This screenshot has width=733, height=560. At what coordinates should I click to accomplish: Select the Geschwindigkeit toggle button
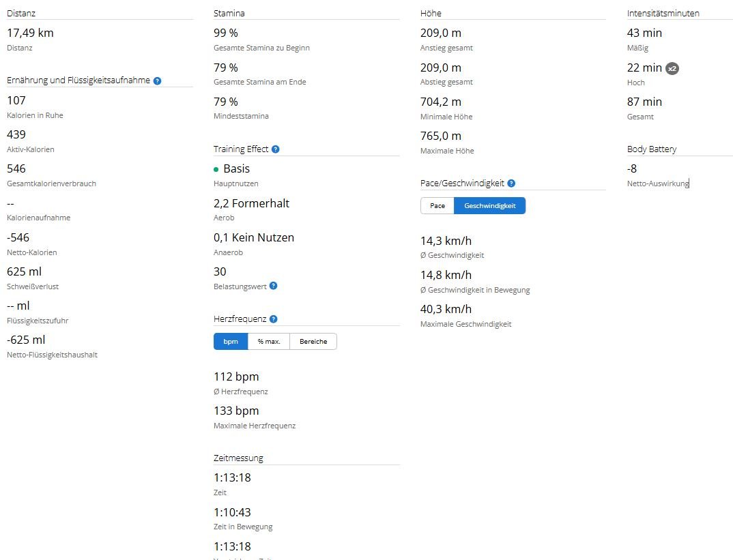(x=489, y=206)
